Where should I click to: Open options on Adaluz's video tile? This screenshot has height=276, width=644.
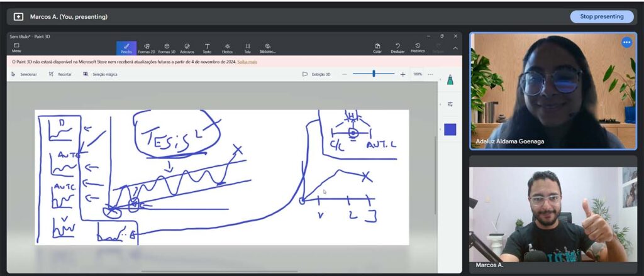tap(626, 42)
